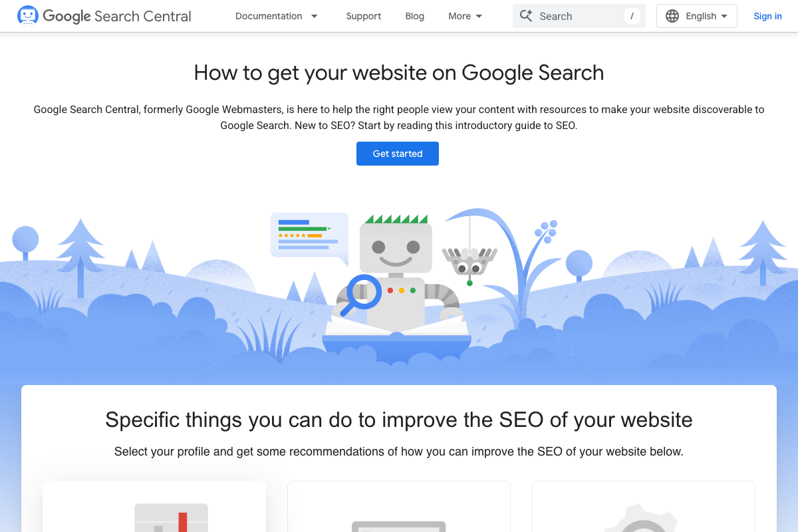Click the "/" keyboard shortcut badge in search
Viewport: 798px width, 532px height.
tap(632, 16)
